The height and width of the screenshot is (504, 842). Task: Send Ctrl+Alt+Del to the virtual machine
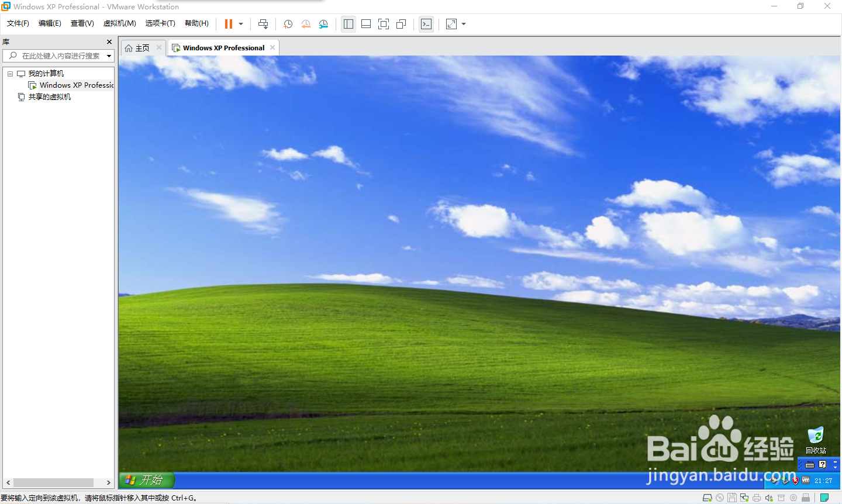coord(263,24)
